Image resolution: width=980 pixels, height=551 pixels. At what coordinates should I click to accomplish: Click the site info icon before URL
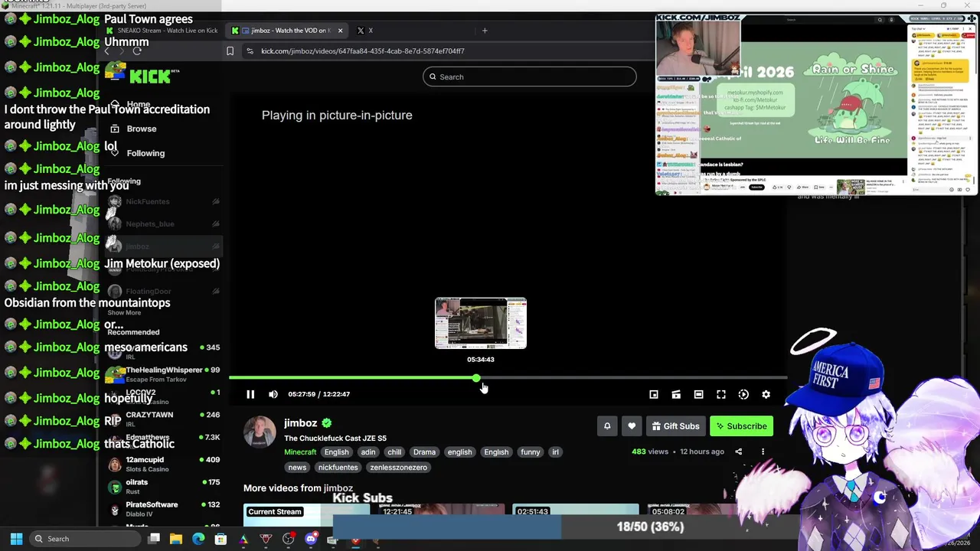point(250,51)
